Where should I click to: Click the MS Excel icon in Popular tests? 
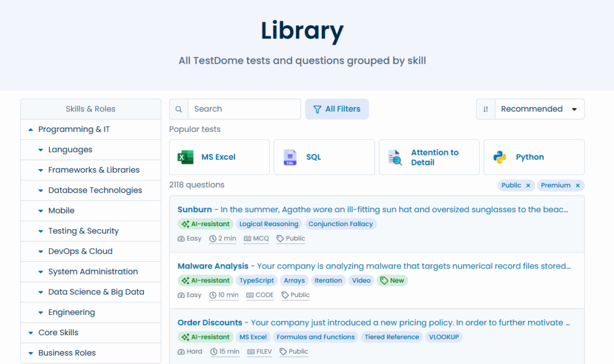pos(186,157)
